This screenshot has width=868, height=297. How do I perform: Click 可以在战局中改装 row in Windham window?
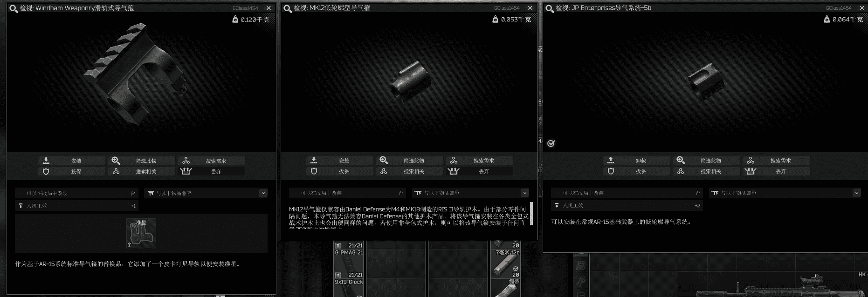click(x=76, y=193)
